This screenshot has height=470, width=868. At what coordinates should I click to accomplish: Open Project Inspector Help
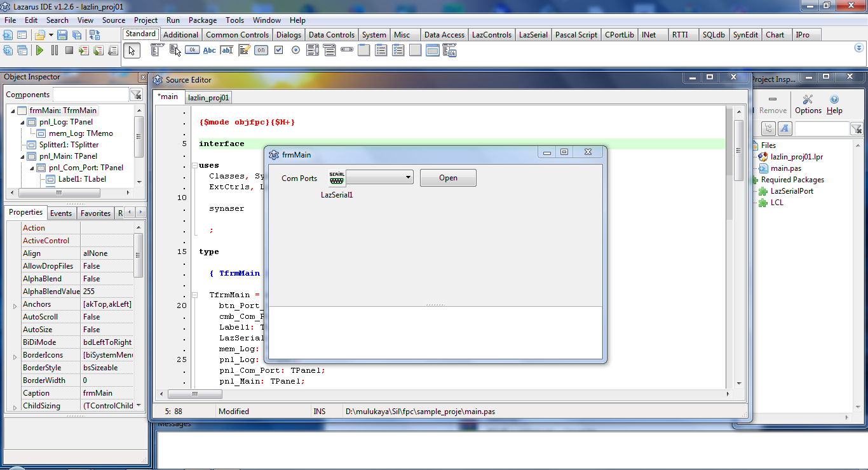834,104
